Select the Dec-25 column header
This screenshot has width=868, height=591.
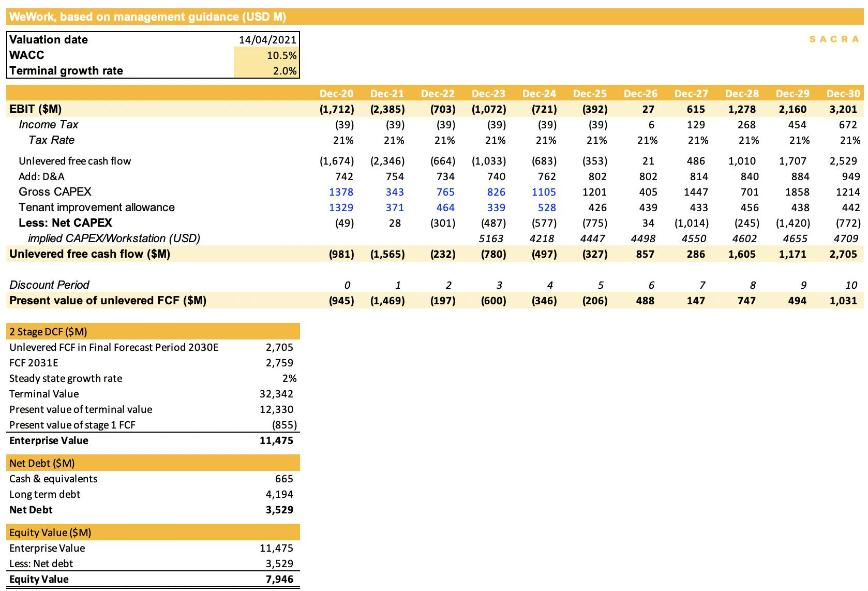[x=590, y=94]
